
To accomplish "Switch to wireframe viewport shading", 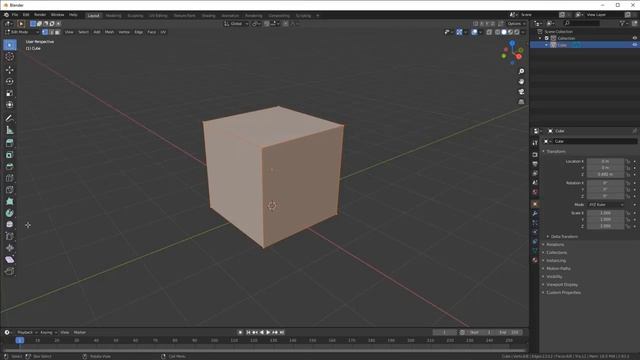I will [498, 32].
